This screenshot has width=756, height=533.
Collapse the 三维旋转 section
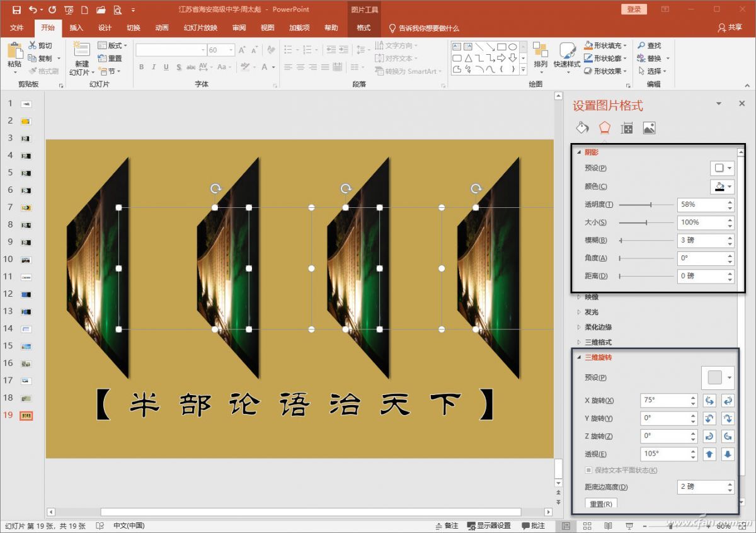click(580, 357)
